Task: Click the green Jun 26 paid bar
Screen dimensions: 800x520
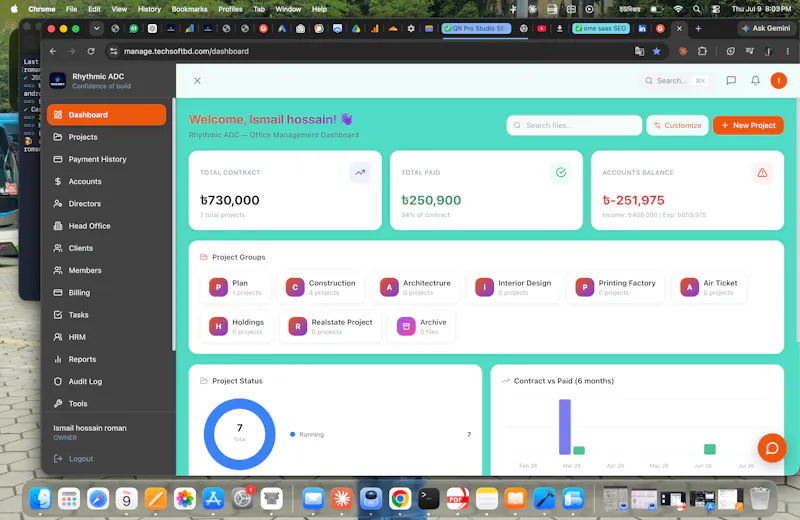Action: coord(709,449)
